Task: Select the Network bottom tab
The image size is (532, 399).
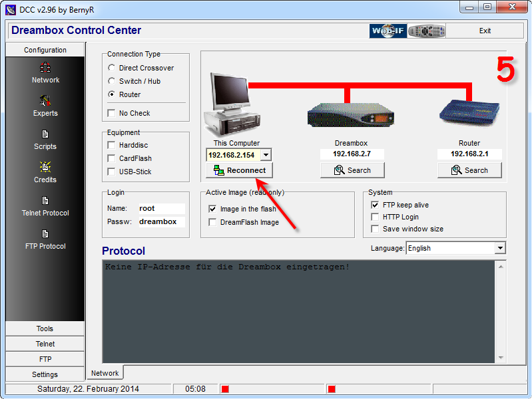Action: (105, 373)
